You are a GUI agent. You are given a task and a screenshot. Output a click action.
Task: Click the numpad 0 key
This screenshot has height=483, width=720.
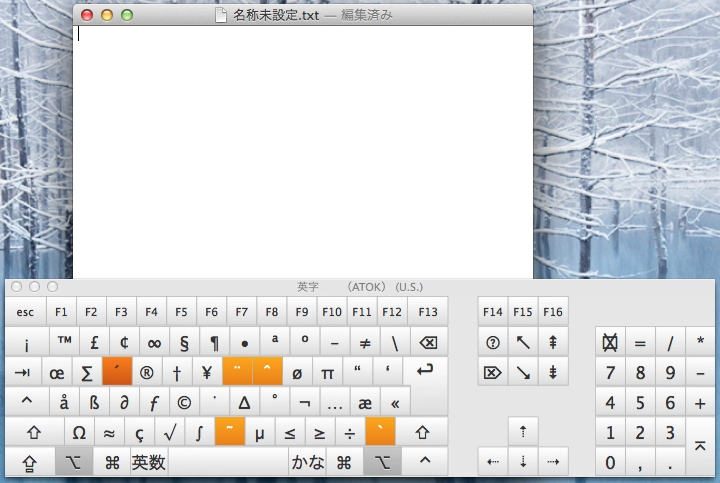point(610,462)
